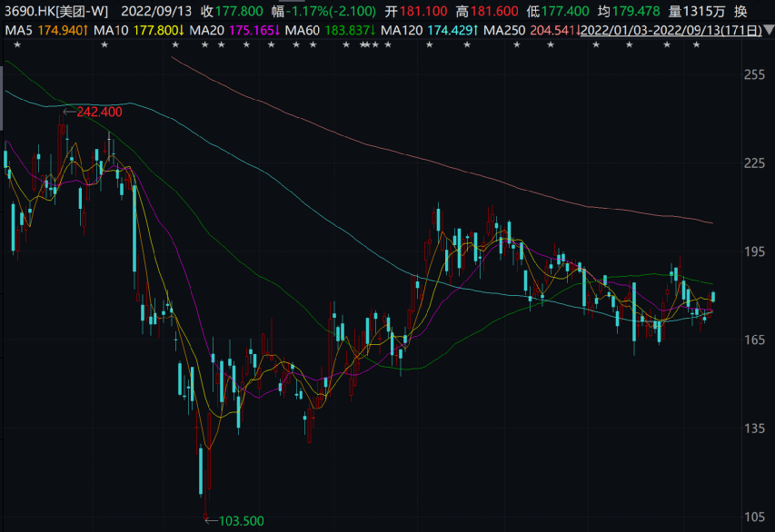Click the 135 price axis label
Screen dimensions: 775x532
pyautogui.click(x=754, y=429)
